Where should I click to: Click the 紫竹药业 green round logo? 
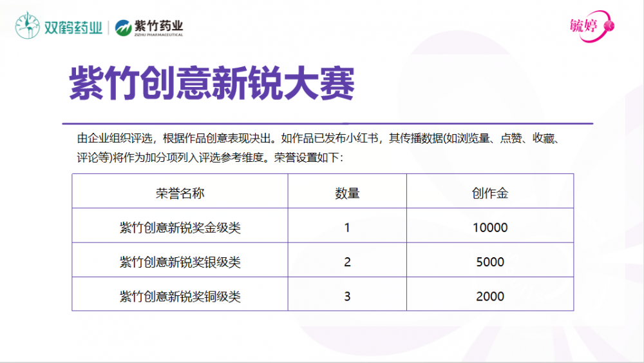[x=123, y=28]
